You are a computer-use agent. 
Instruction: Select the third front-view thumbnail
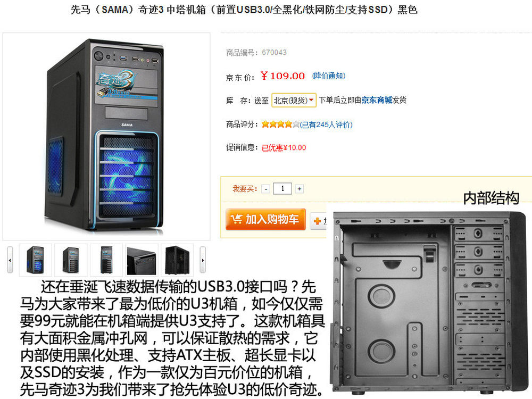coord(106,260)
